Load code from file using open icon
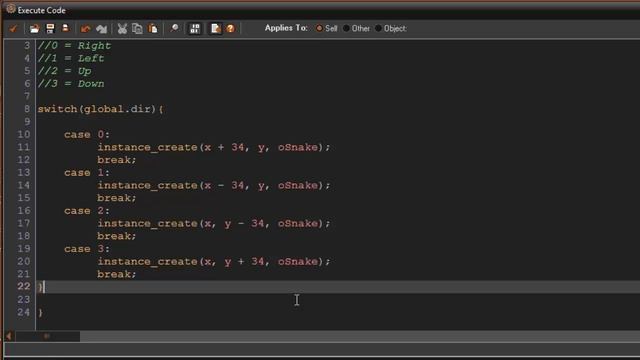 point(35,29)
